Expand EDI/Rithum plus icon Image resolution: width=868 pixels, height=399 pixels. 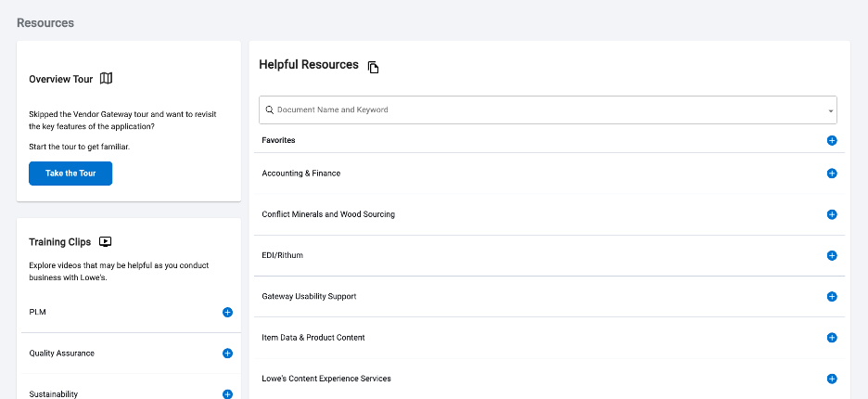point(832,255)
